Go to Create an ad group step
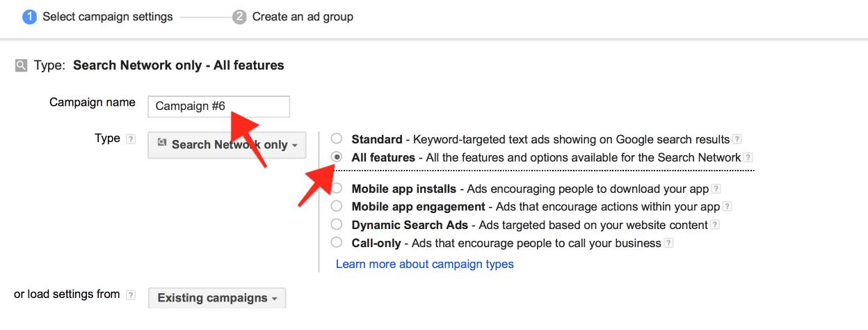This screenshot has height=330, width=868. pyautogui.click(x=303, y=17)
